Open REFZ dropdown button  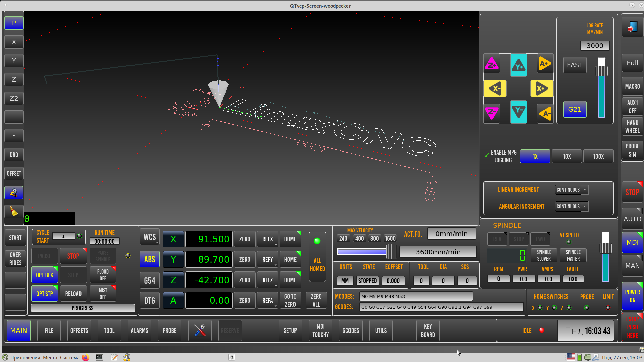tap(268, 280)
